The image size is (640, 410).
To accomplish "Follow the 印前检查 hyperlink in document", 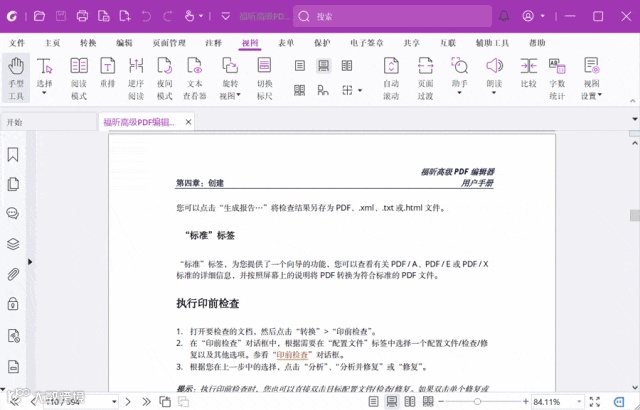I will click(292, 355).
